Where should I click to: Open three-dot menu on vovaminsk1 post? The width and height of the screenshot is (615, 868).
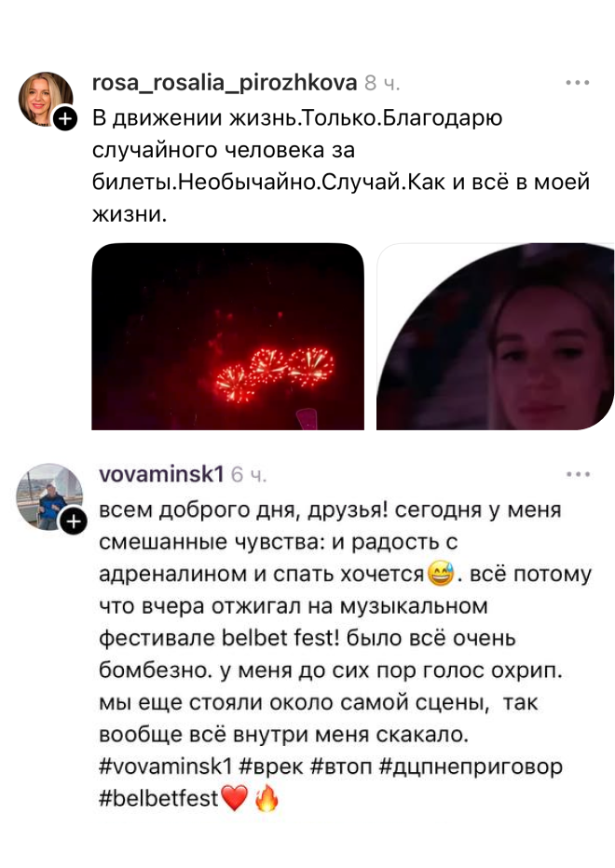click(x=578, y=474)
